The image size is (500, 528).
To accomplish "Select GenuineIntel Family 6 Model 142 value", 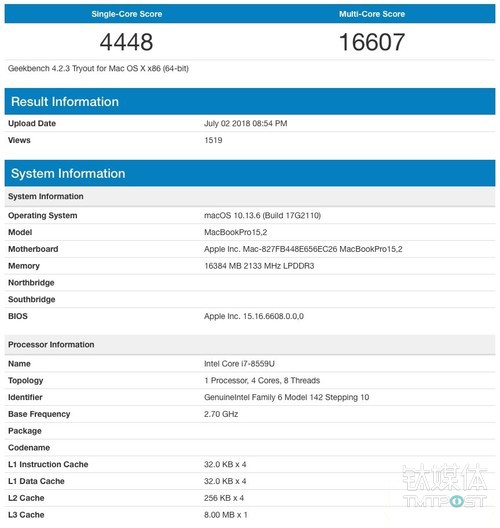I will 287,397.
